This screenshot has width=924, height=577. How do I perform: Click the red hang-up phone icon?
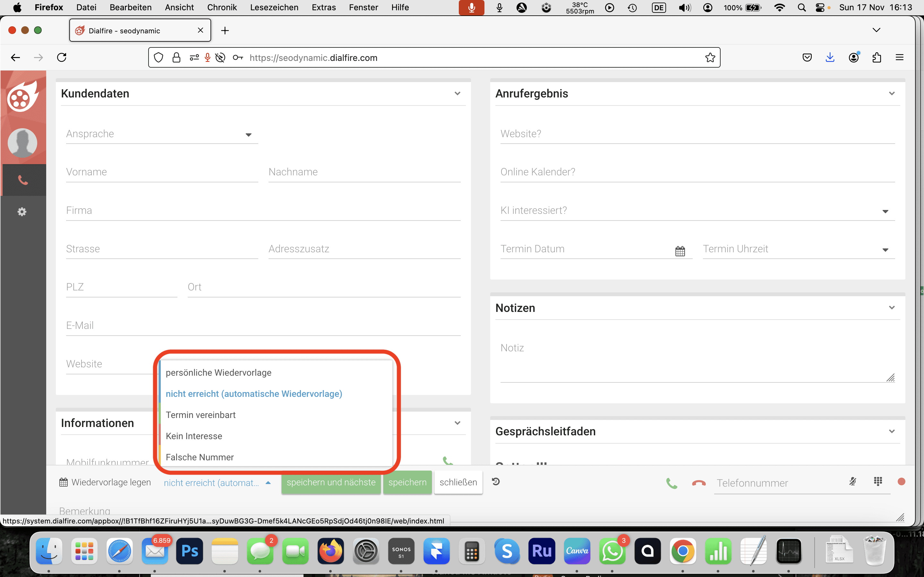pyautogui.click(x=698, y=483)
